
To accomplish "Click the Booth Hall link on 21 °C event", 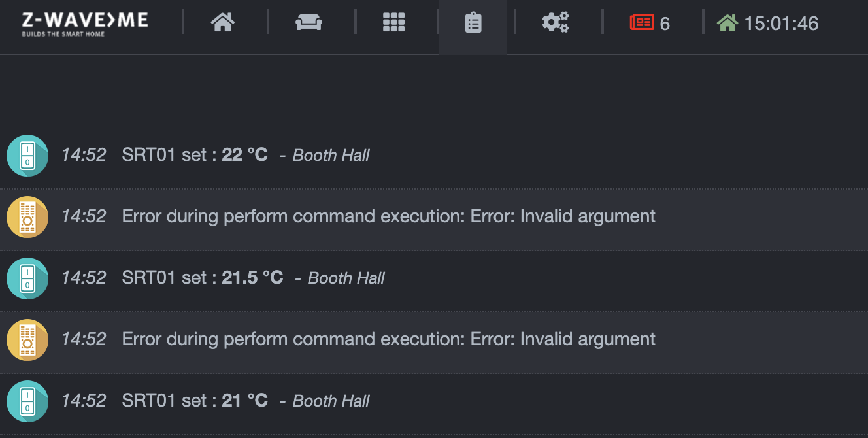I will point(330,400).
